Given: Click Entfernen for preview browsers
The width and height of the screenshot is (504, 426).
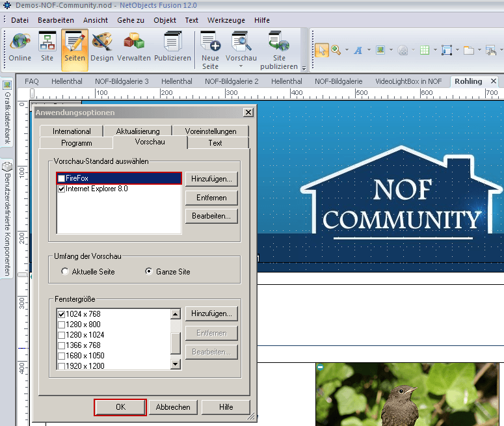Looking at the screenshot, I should (211, 198).
